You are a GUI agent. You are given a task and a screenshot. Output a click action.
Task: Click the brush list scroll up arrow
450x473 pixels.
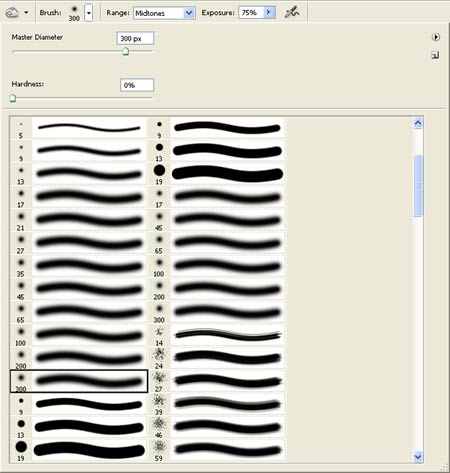(418, 123)
